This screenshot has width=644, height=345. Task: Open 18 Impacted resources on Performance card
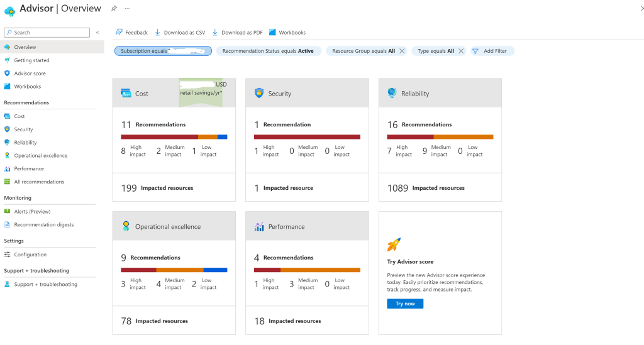pyautogui.click(x=287, y=320)
